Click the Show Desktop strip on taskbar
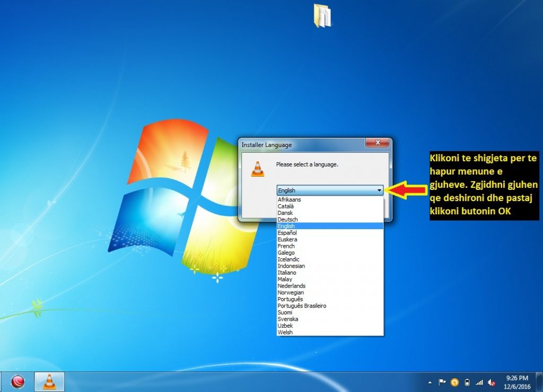 tap(540, 382)
